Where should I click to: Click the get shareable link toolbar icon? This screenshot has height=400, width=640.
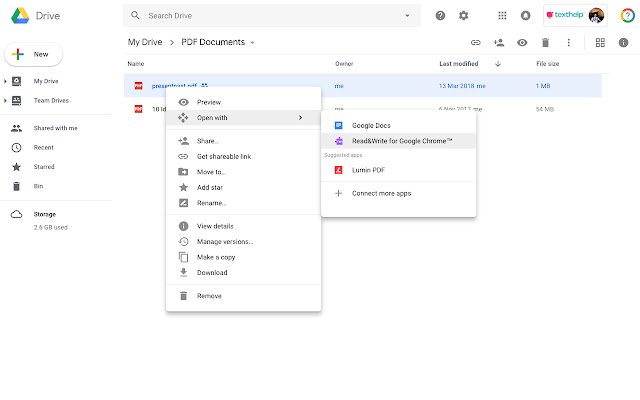tap(476, 42)
